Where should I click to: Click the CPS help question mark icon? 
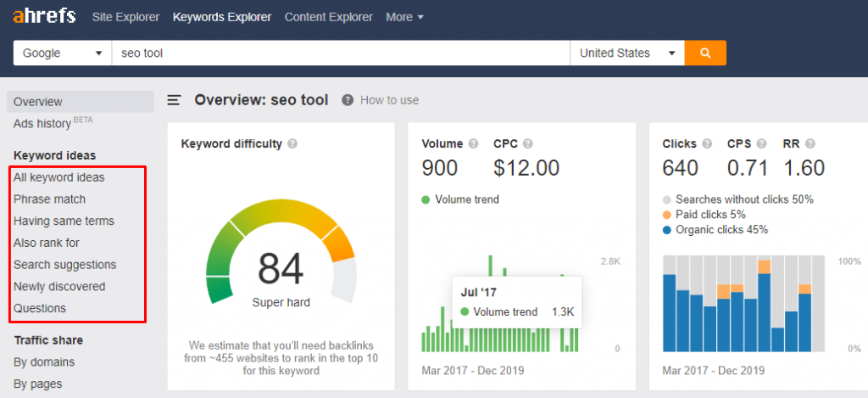762,144
